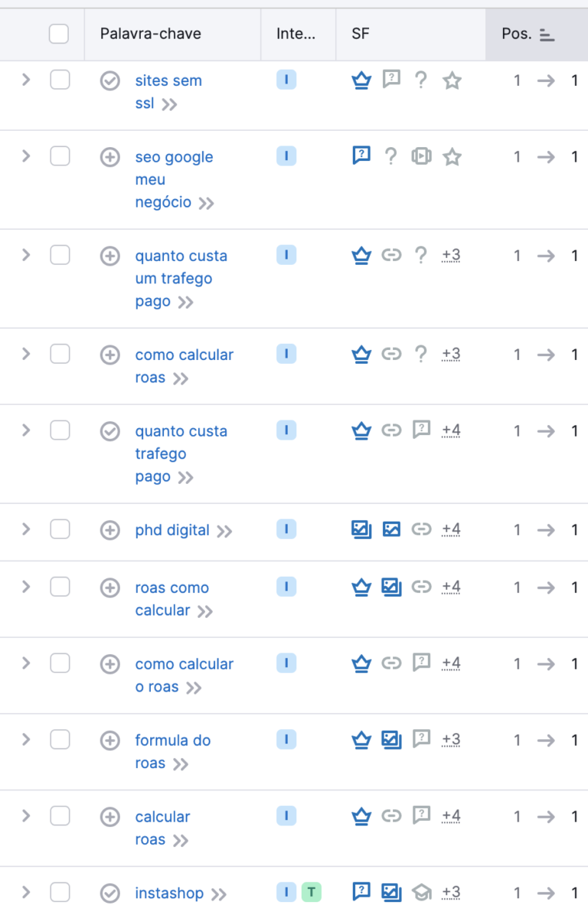The image size is (588, 919).
Task: Tick the select-all checkbox in the table header
Action: coord(58,34)
